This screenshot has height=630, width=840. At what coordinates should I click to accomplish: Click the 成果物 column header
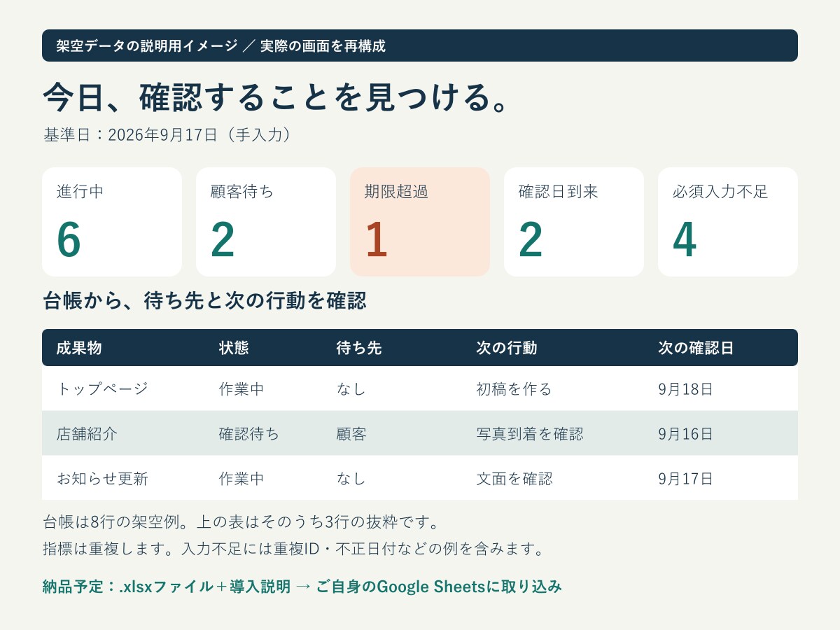79,348
